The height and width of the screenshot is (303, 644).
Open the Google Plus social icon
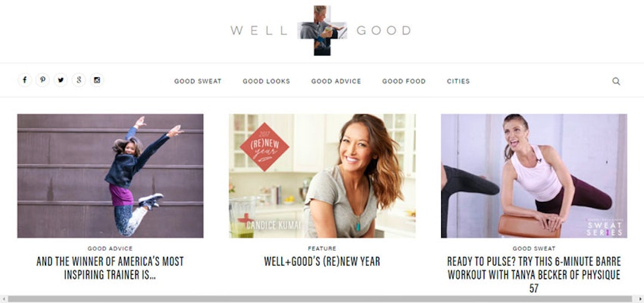tap(79, 80)
